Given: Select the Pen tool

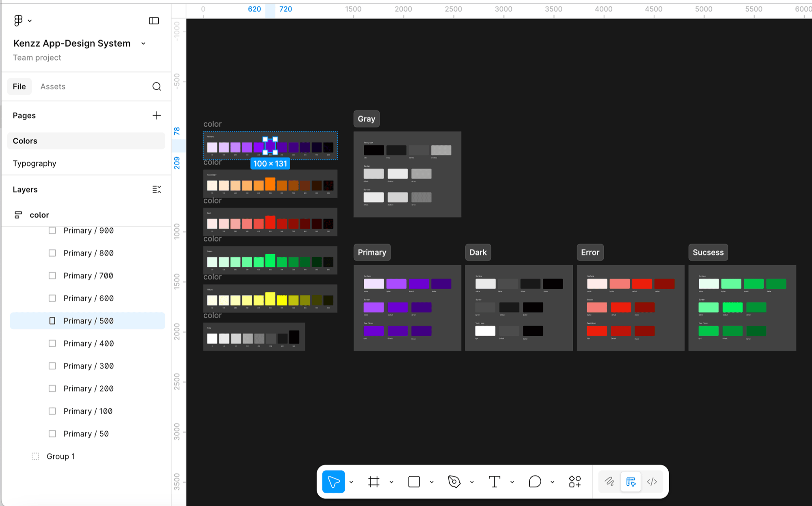Looking at the screenshot, I should pos(454,482).
